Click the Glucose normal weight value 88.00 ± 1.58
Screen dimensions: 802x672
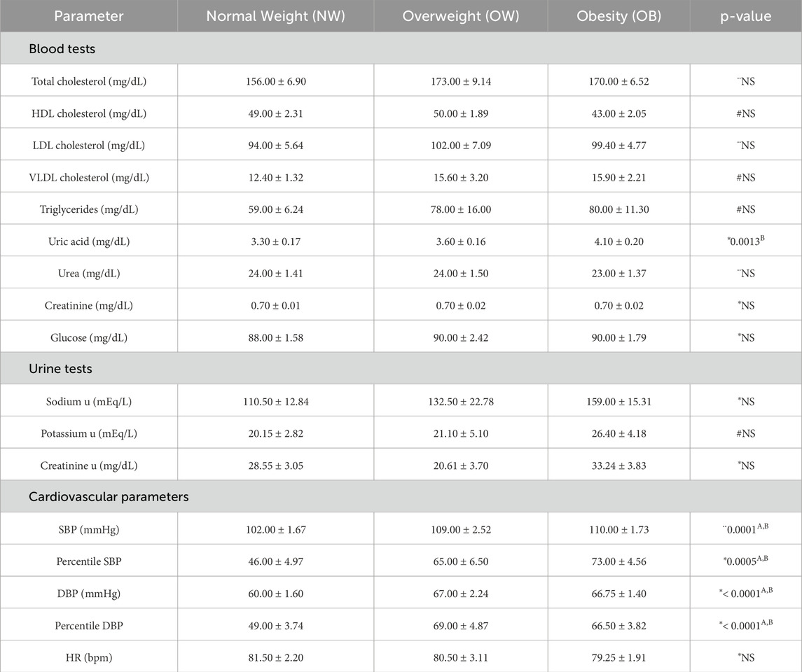click(275, 337)
